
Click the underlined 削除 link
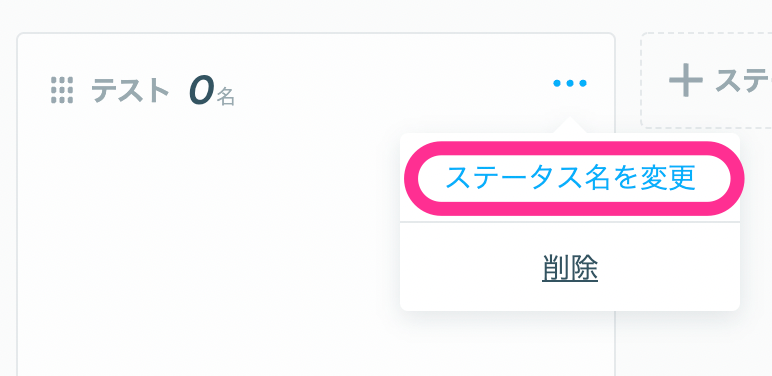click(x=570, y=268)
